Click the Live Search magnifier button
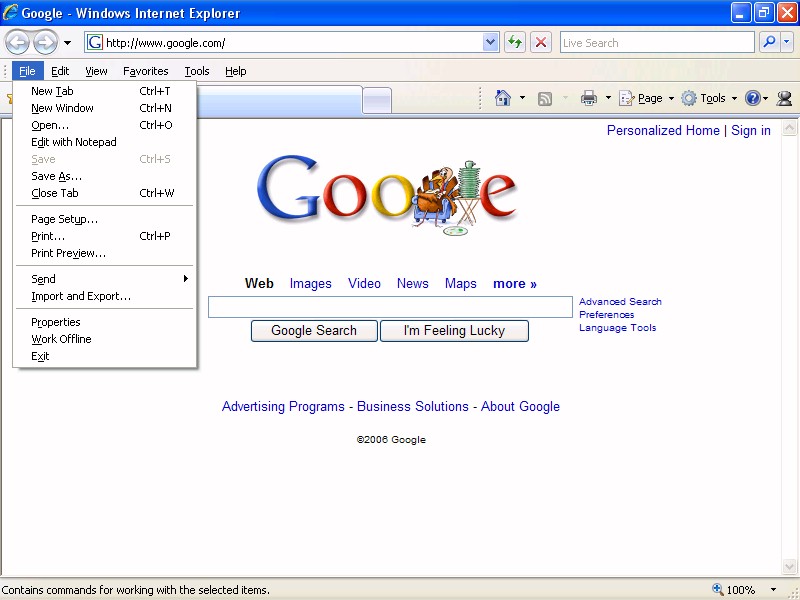 769,42
